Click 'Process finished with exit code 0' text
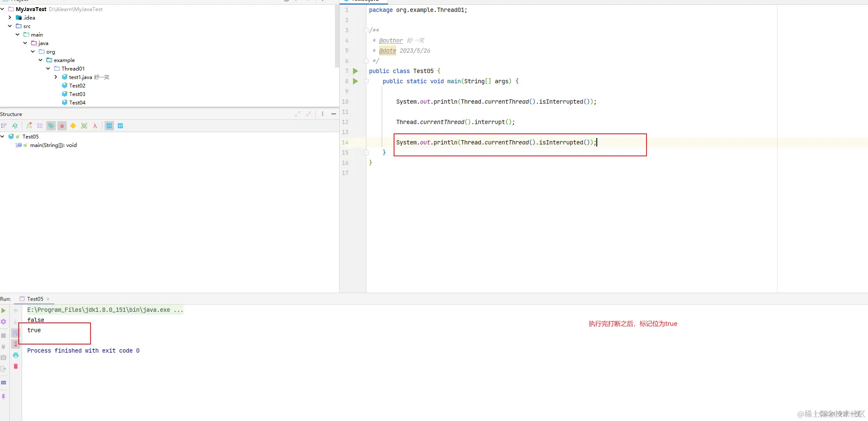This screenshot has height=421, width=868. (83, 350)
